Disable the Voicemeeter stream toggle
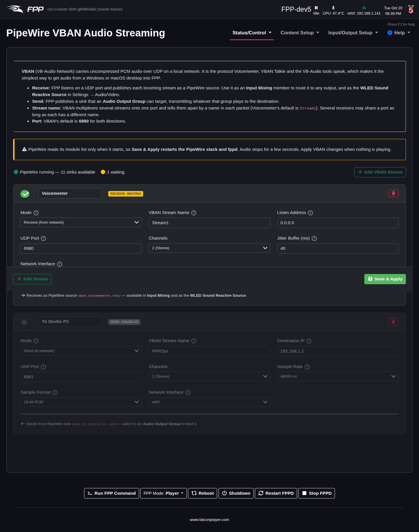The width and height of the screenshot is (419, 532). (x=25, y=194)
